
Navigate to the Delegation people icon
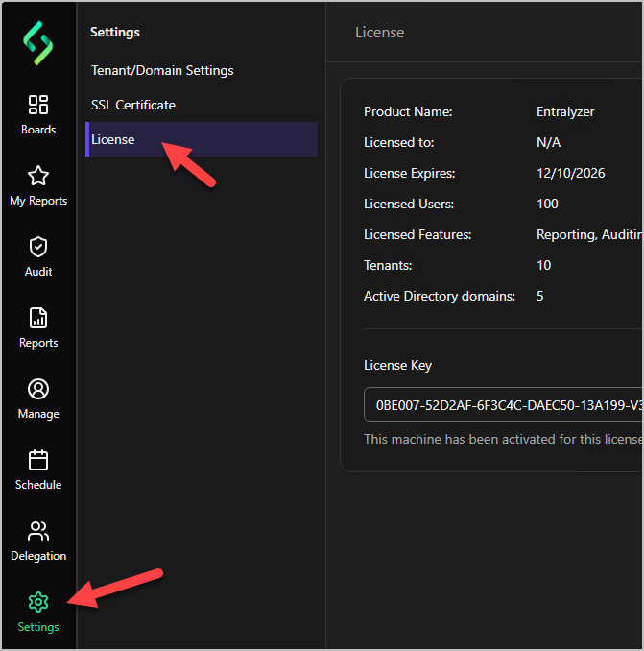tap(38, 531)
